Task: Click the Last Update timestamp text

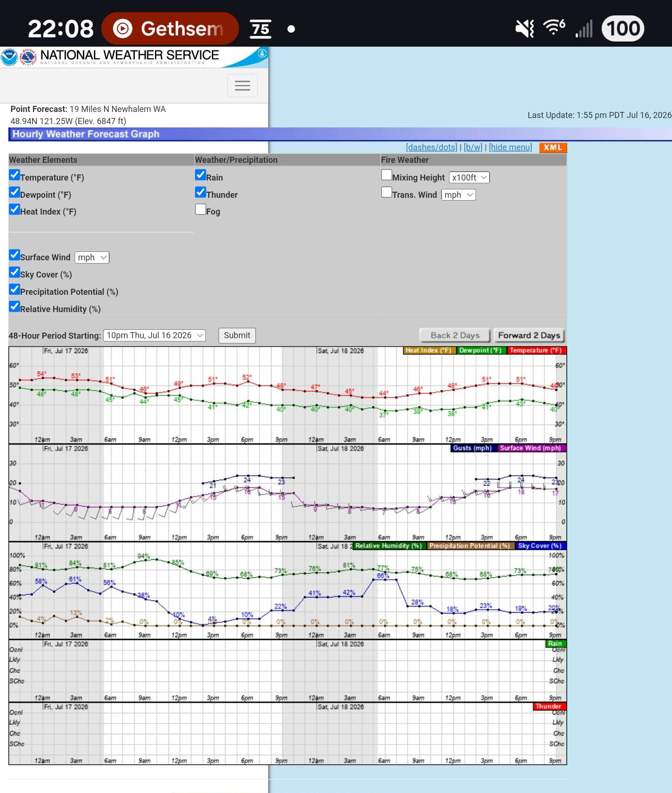Action: pos(599,115)
